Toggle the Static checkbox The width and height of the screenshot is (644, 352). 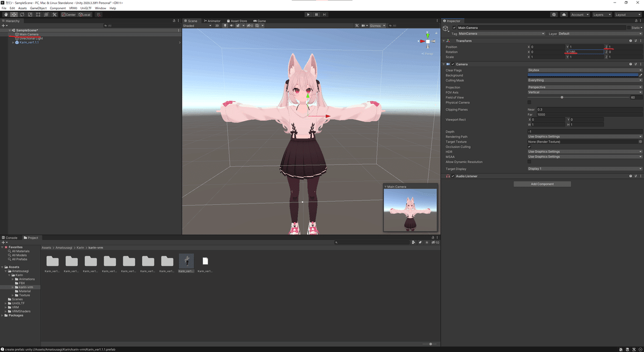point(630,27)
